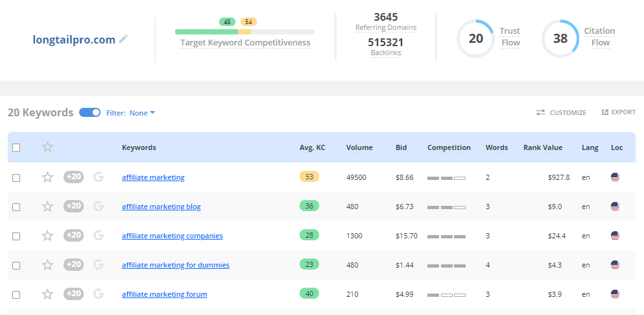
Task: Click the +20 badge for affiliate marketing for dummies
Action: (73, 264)
